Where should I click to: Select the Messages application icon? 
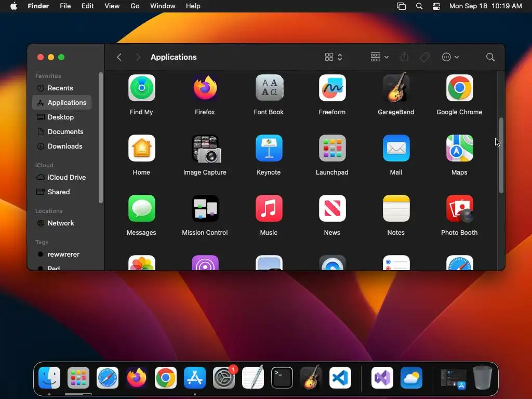click(x=141, y=208)
